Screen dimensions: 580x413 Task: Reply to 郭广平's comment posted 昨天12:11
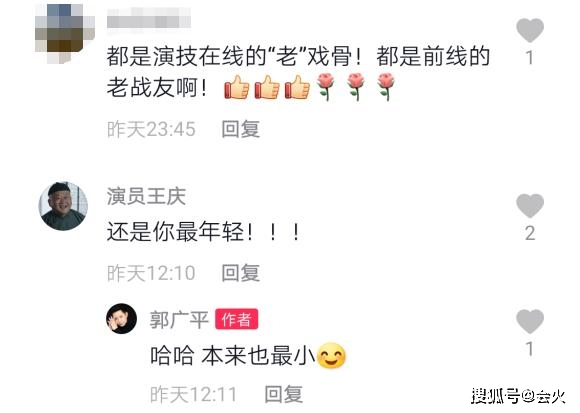pyautogui.click(x=284, y=394)
